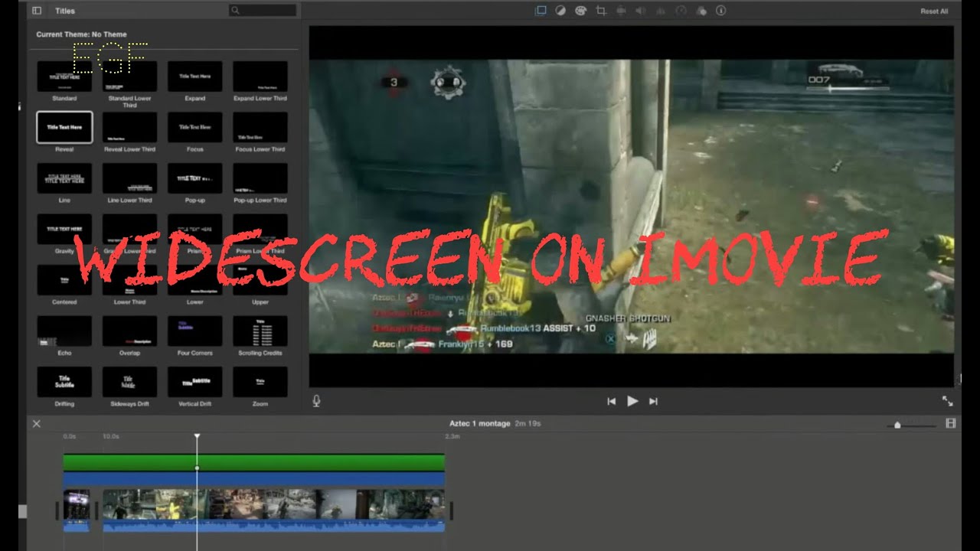The height and width of the screenshot is (551, 980).
Task: Select the Focus Lower Third title
Action: pyautogui.click(x=260, y=127)
